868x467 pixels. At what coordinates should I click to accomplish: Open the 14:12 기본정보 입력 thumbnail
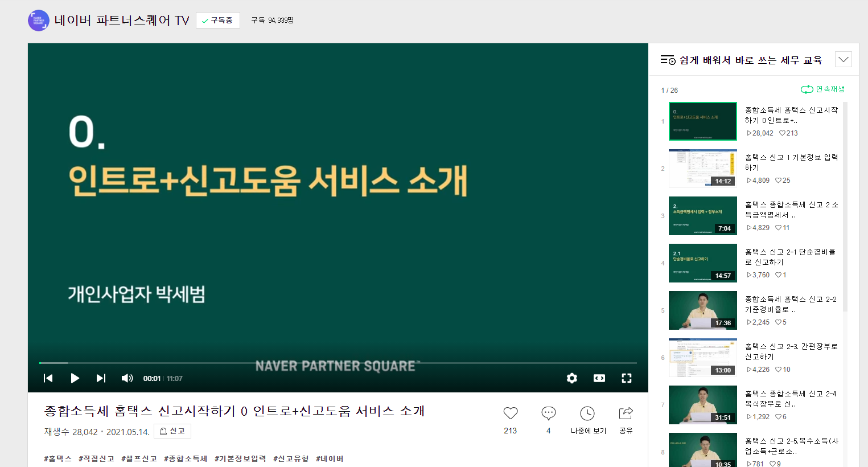703,169
